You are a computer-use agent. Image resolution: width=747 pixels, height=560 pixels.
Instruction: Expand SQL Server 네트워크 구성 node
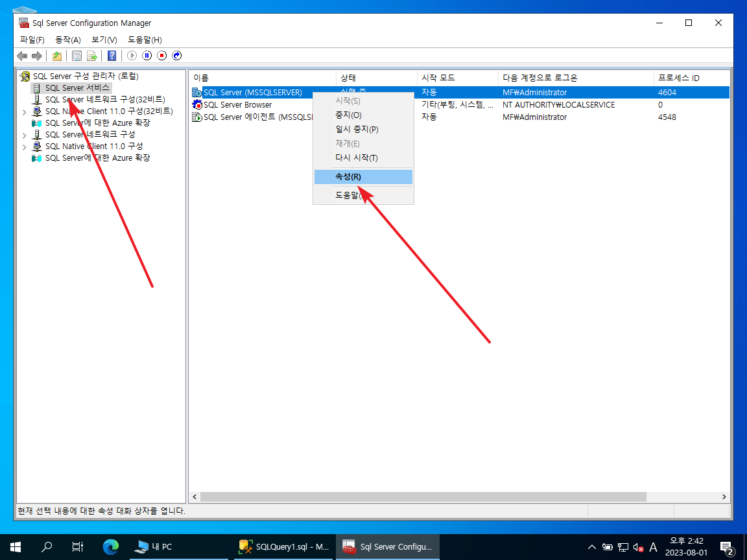24,135
